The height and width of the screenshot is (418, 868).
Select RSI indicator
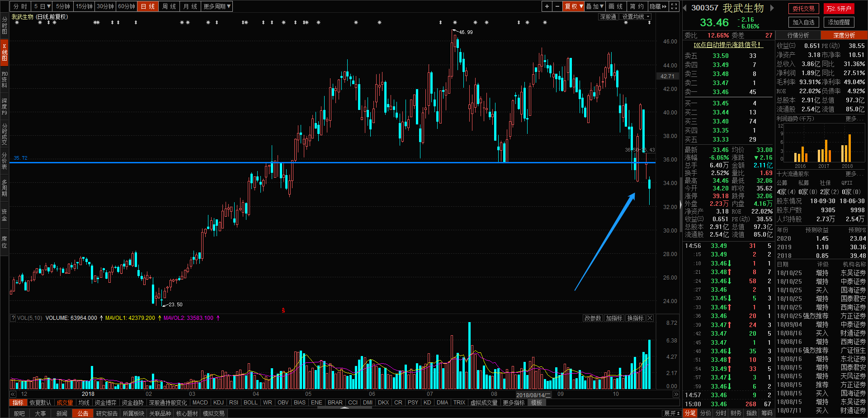234,403
